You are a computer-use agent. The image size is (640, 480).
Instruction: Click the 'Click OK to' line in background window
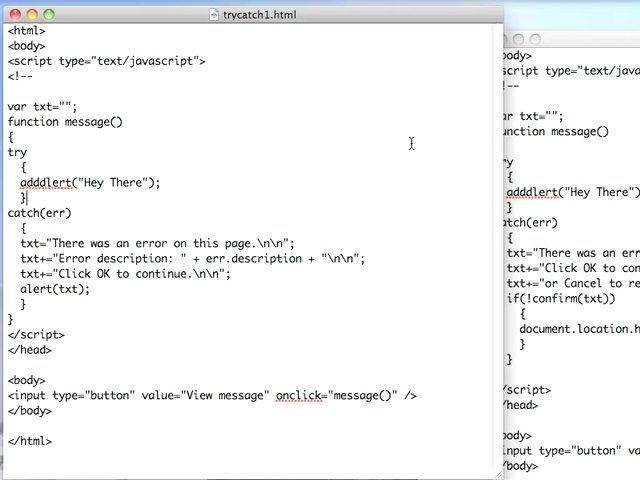coord(573,269)
